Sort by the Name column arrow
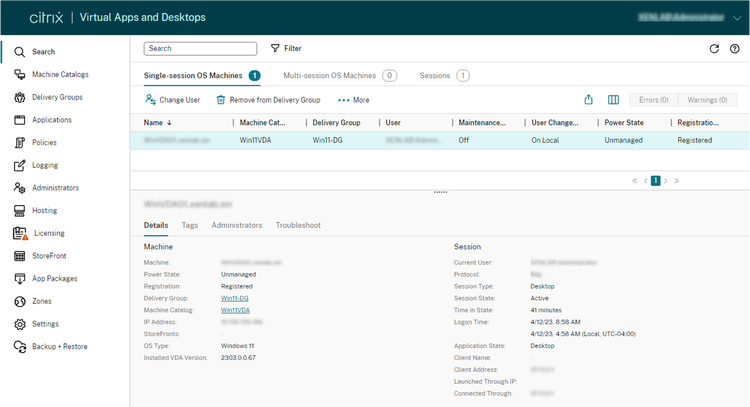The width and height of the screenshot is (750, 407). coord(169,123)
